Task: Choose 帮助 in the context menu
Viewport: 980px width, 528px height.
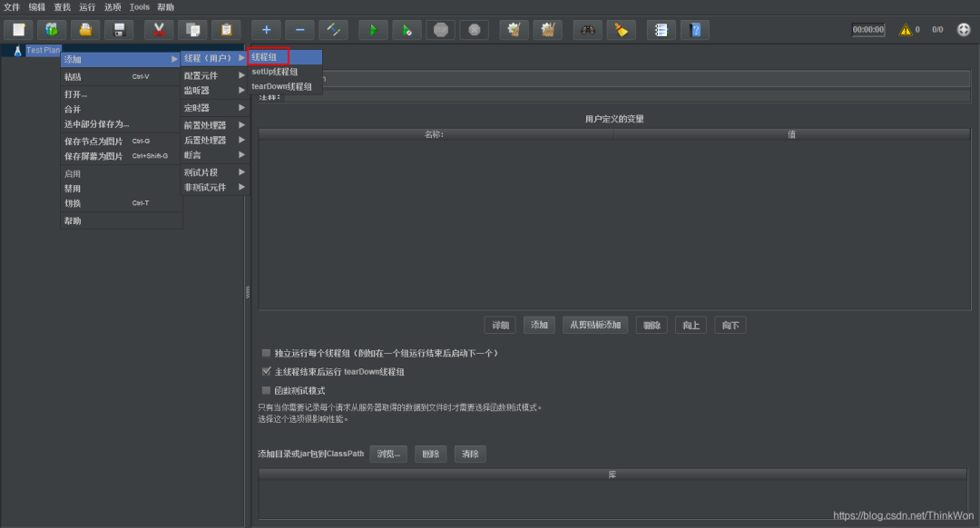Action: [122, 221]
